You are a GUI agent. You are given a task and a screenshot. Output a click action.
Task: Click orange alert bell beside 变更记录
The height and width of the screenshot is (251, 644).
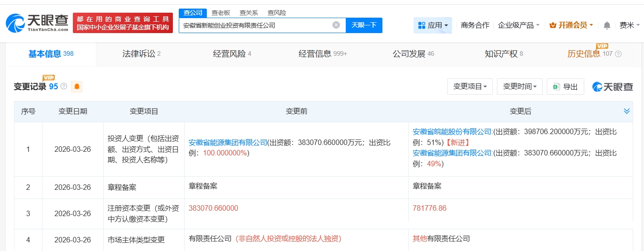tap(77, 87)
